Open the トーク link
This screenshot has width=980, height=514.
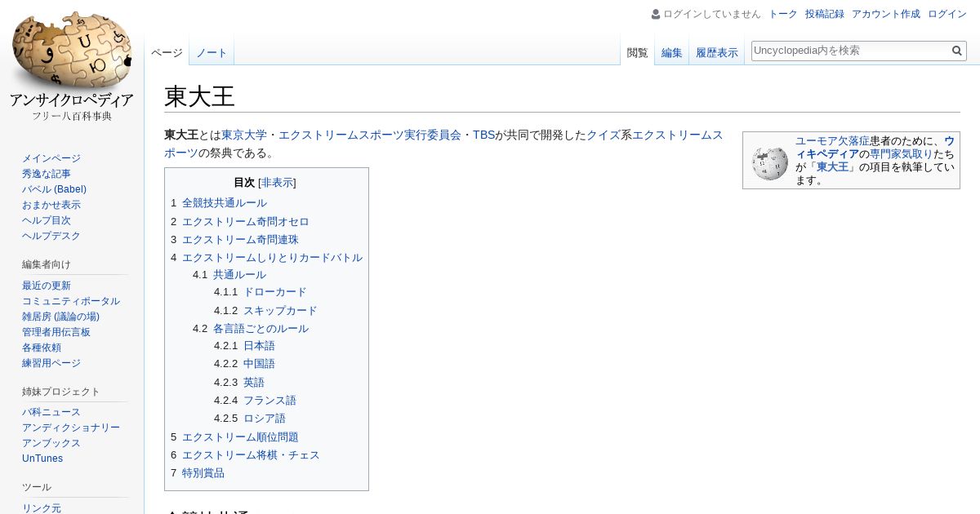click(783, 14)
